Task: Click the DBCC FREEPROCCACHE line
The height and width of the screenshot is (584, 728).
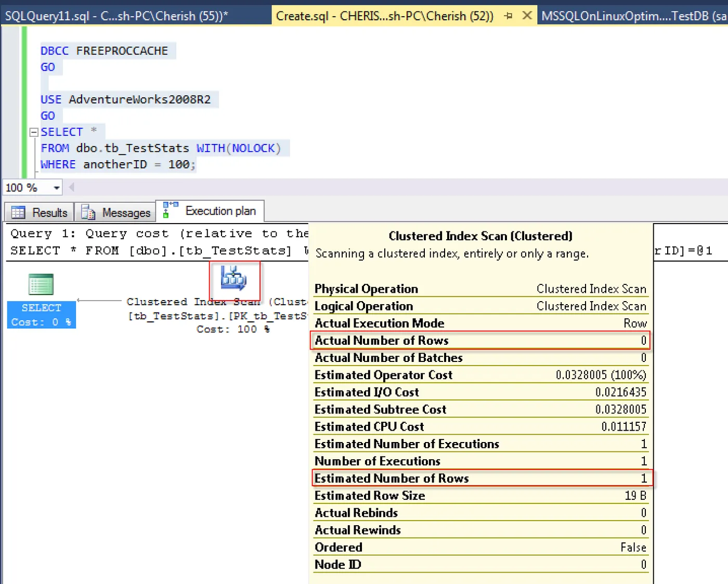Action: pos(105,51)
